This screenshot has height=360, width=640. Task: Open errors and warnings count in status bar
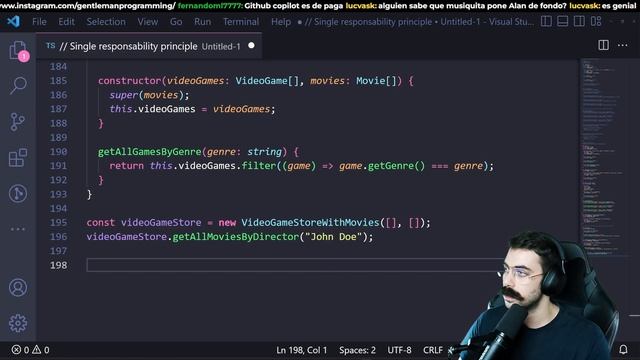[31, 350]
